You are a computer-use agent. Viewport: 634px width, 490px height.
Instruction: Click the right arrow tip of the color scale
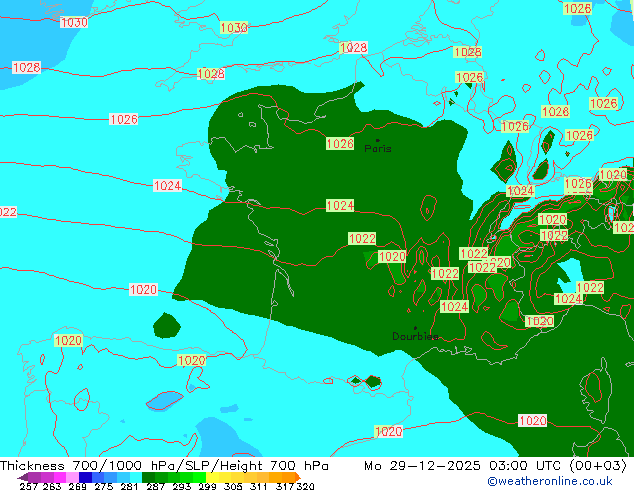pos(299,477)
